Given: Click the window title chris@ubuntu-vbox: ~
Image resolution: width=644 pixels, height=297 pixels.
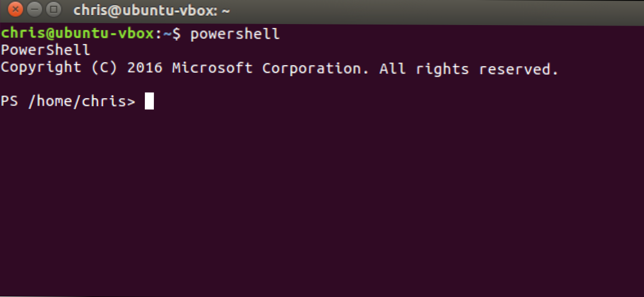Looking at the screenshot, I should tap(152, 11).
